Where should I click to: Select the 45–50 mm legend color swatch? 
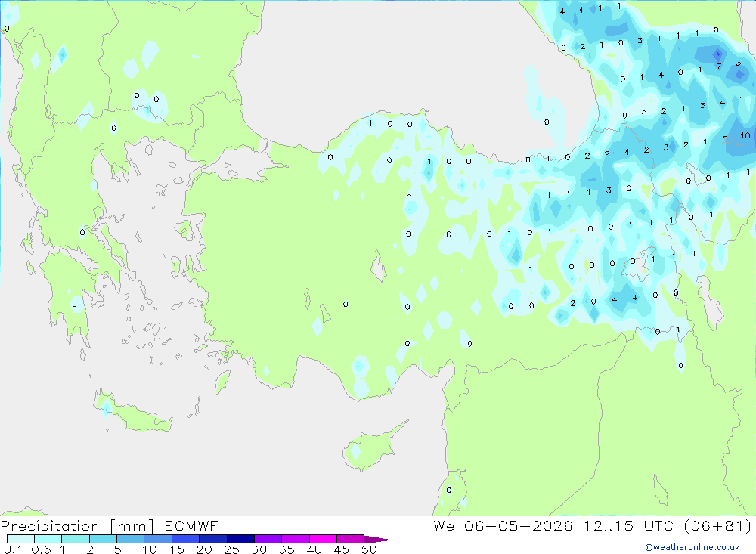(x=350, y=539)
